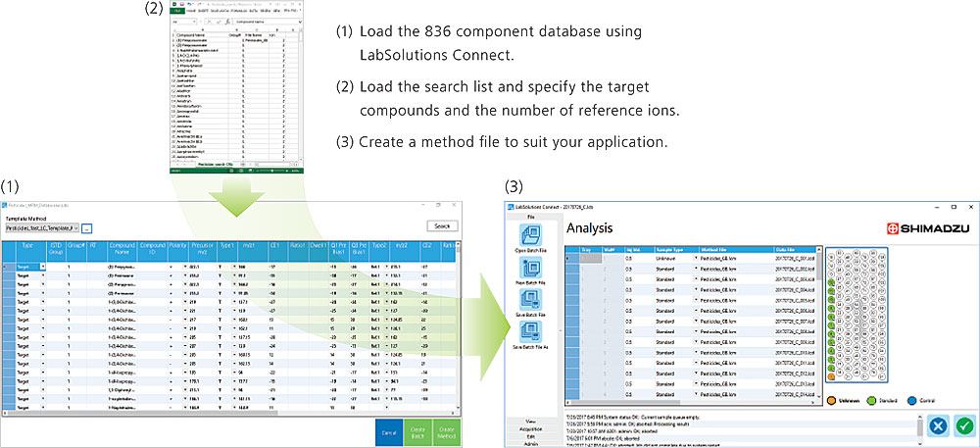This screenshot has height=448, width=980.
Task: Click the Shimadzu logo in Analysis window
Action: (x=927, y=229)
